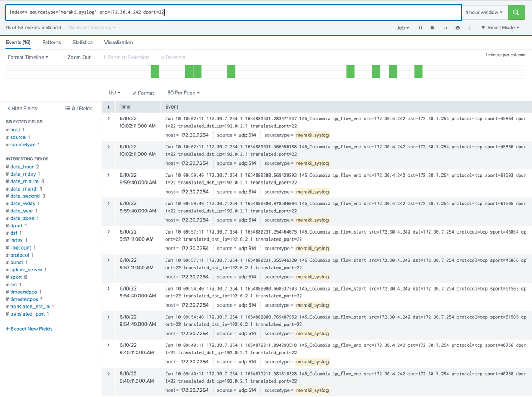This screenshot has height=397, width=532.
Task: Click the share job arrow icon
Action: point(445,28)
